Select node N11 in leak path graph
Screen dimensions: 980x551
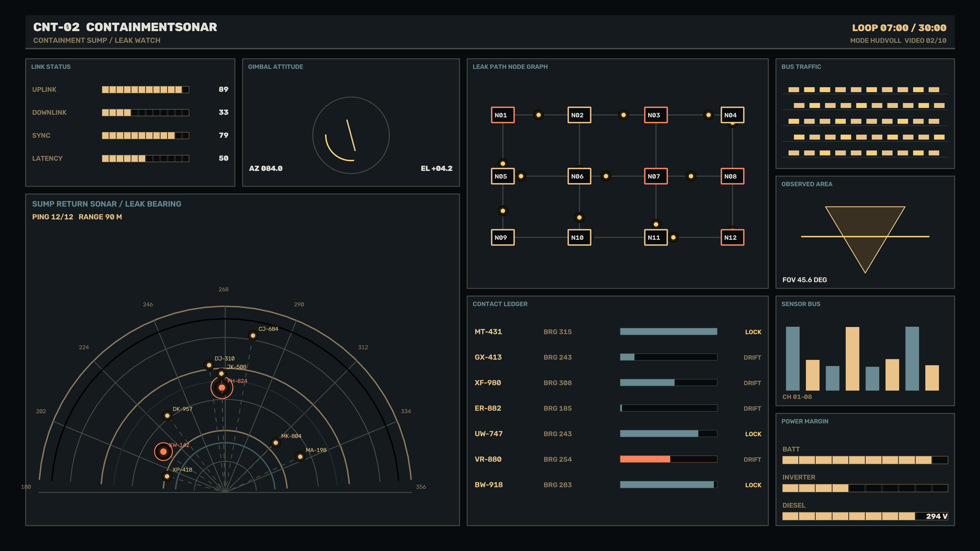coord(655,237)
